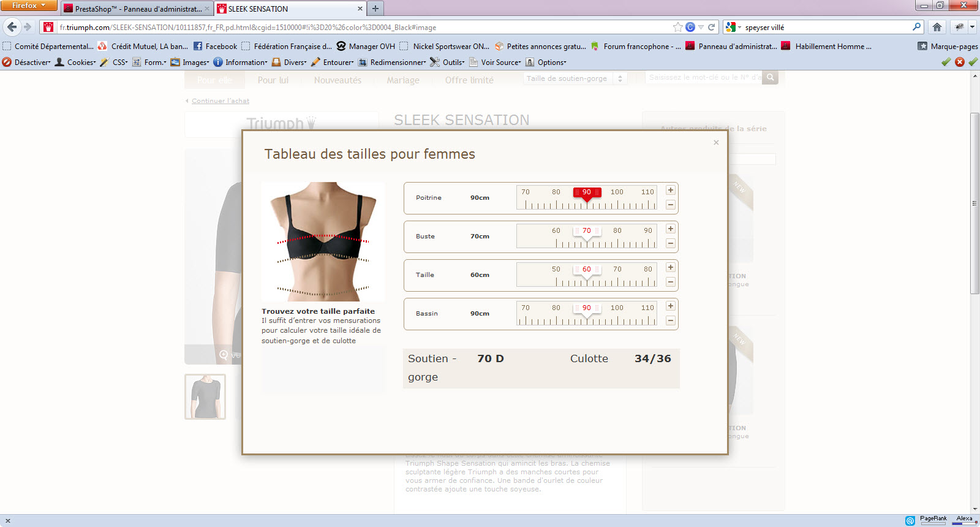Reload the page
The height and width of the screenshot is (527, 980).
712,27
